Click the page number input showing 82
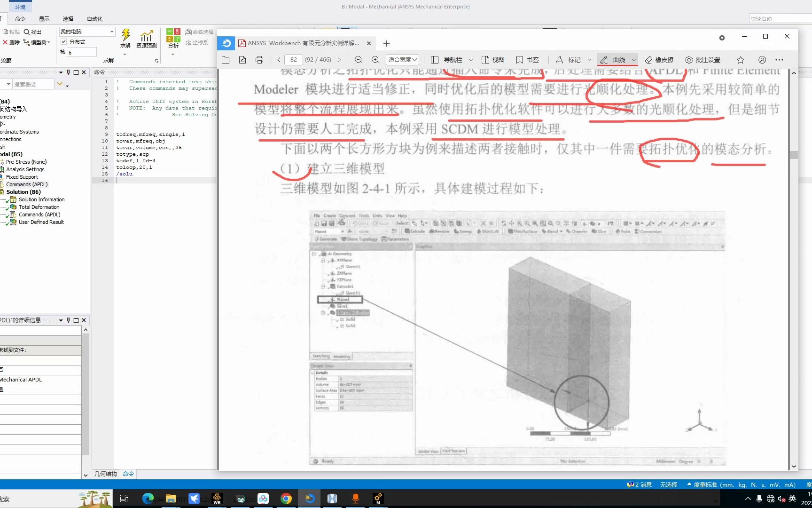This screenshot has height=508, width=812. pyautogui.click(x=294, y=60)
